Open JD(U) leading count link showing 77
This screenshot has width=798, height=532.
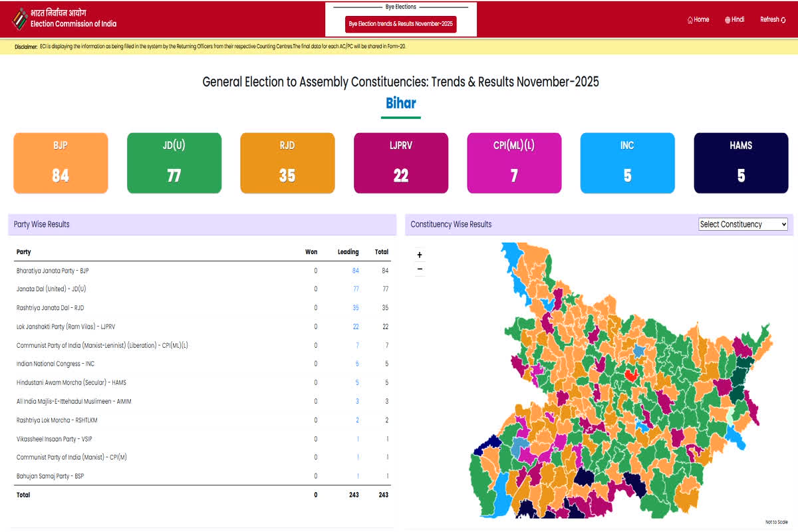(356, 289)
